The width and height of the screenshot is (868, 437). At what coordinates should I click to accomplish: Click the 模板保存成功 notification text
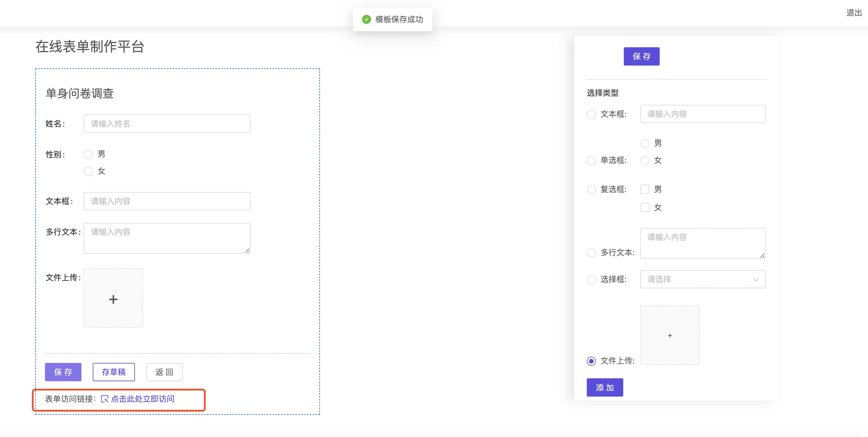coord(399,20)
